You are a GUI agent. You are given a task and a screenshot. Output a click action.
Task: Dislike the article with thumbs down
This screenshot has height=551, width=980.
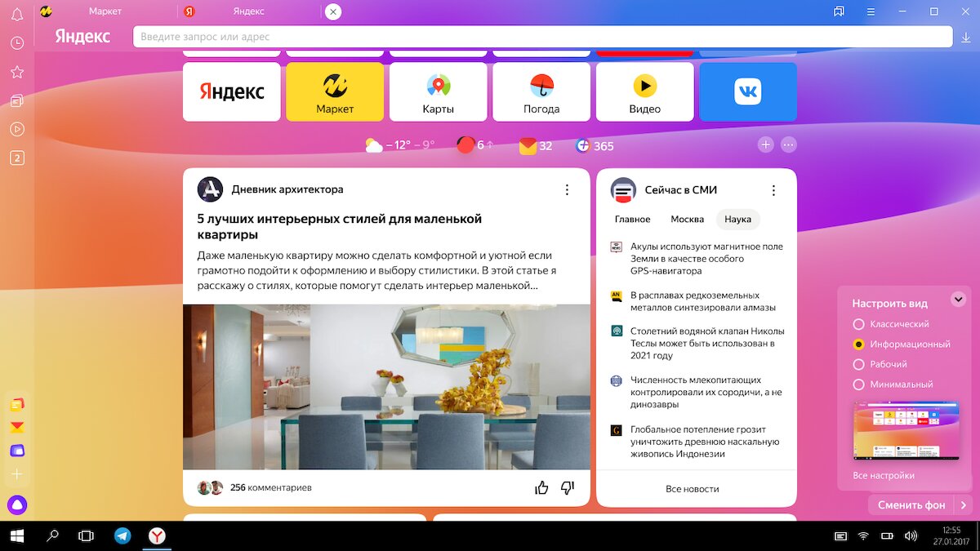(x=568, y=488)
